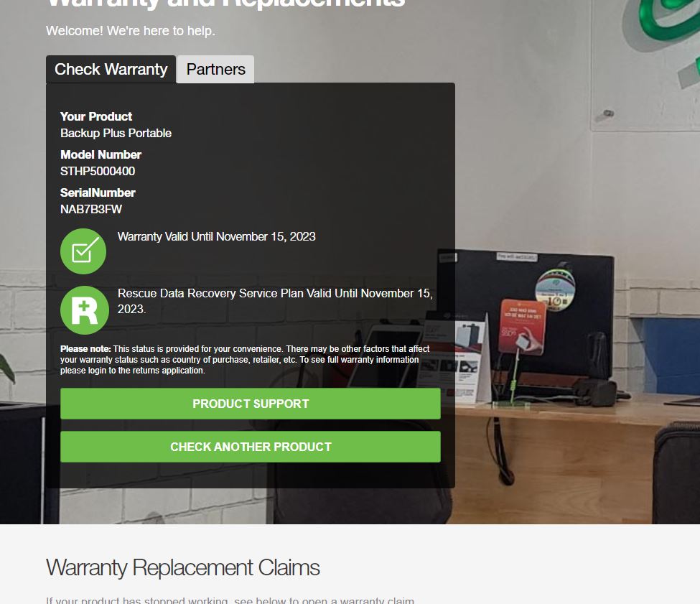Click the serial number NAB7B3FW
Screen dimensions: 700x604
pyautogui.click(x=91, y=210)
